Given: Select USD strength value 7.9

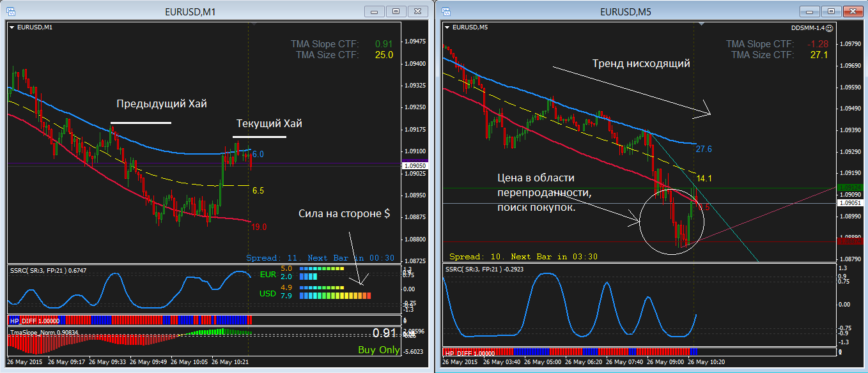Looking at the screenshot, I should tap(286, 296).
